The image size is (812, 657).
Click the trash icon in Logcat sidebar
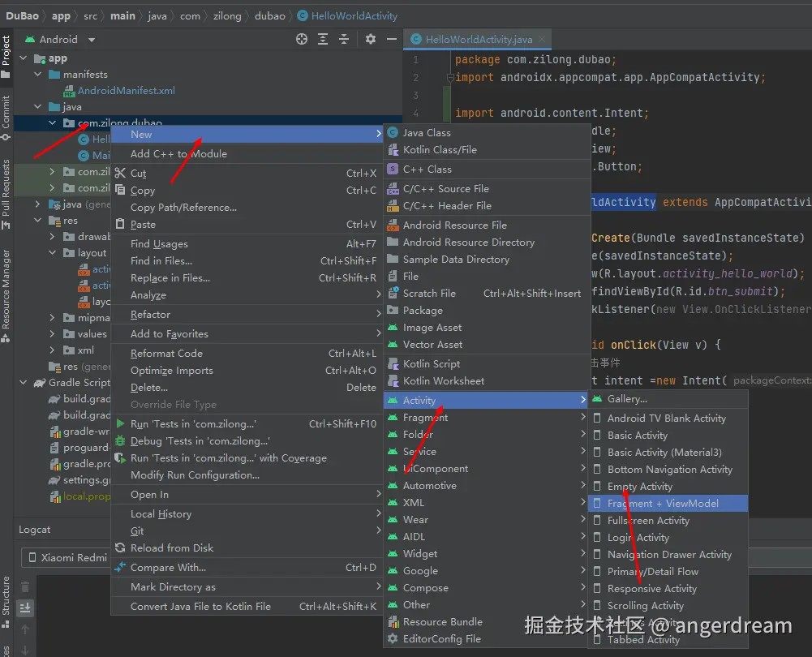(x=25, y=586)
